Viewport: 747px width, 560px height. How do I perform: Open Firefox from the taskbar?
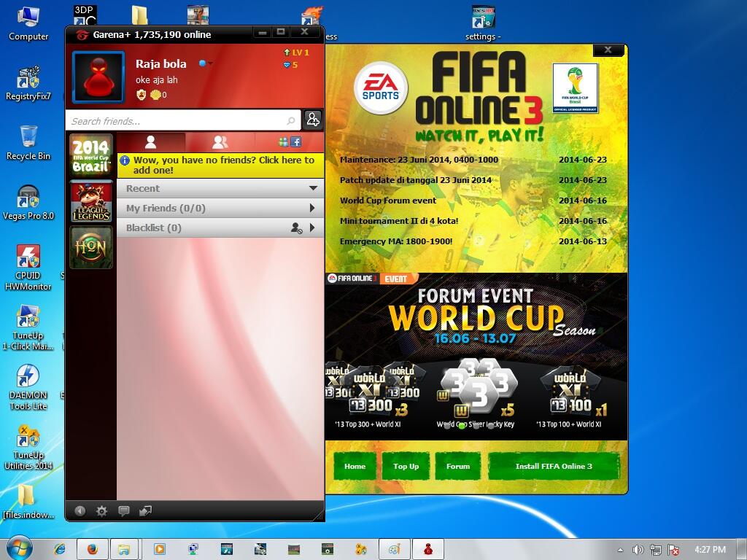[x=93, y=549]
